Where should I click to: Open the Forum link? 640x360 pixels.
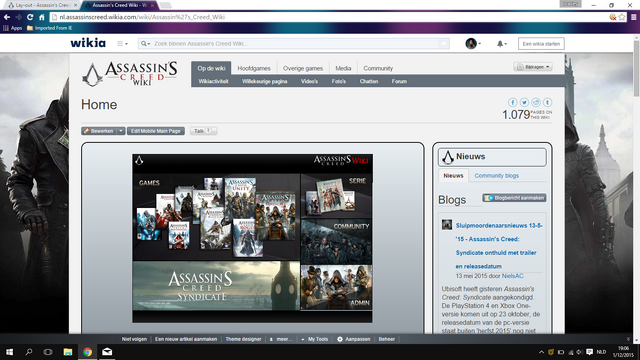coord(399,81)
